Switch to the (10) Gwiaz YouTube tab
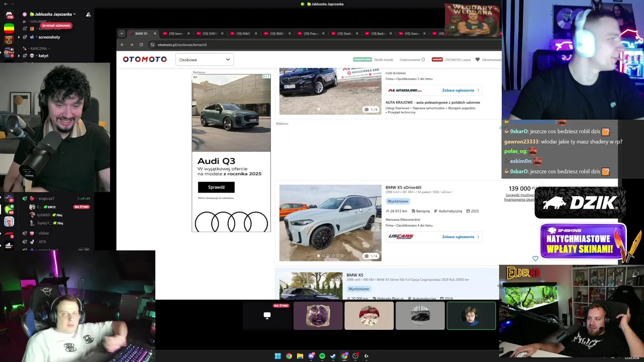This screenshot has width=644, height=362. (412, 34)
